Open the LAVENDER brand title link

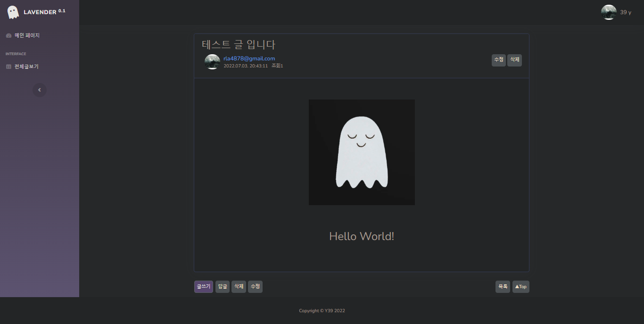pos(44,12)
